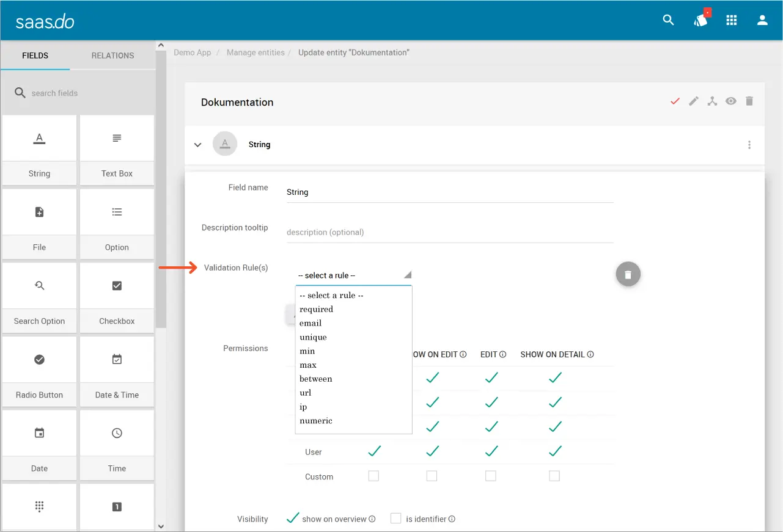
Task: Uncheck 'show on overview' visibility option
Action: point(293,519)
